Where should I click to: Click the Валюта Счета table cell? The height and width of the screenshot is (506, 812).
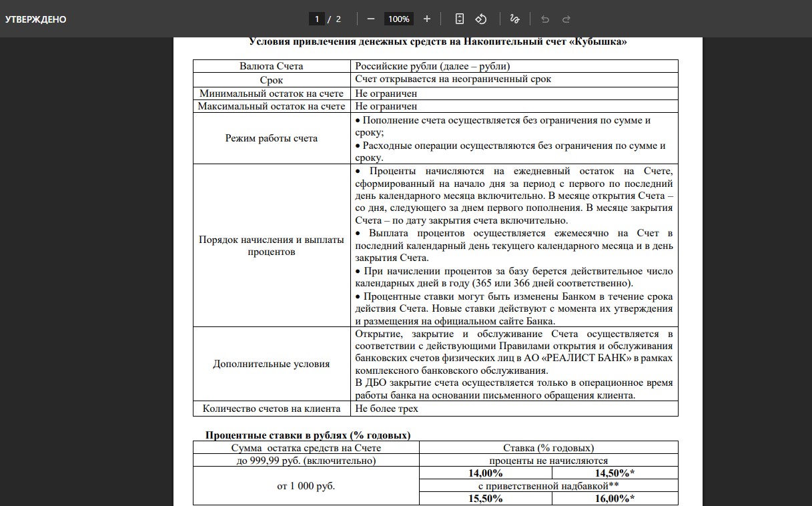(x=271, y=66)
